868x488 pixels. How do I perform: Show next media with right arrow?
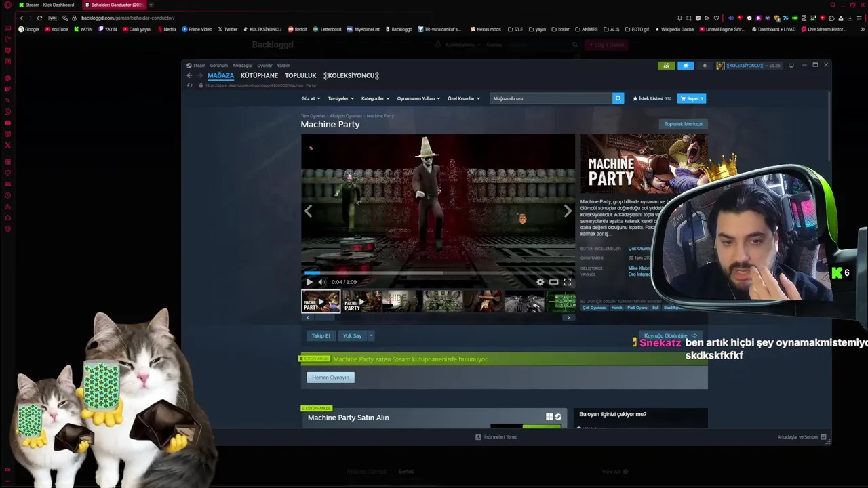(568, 211)
